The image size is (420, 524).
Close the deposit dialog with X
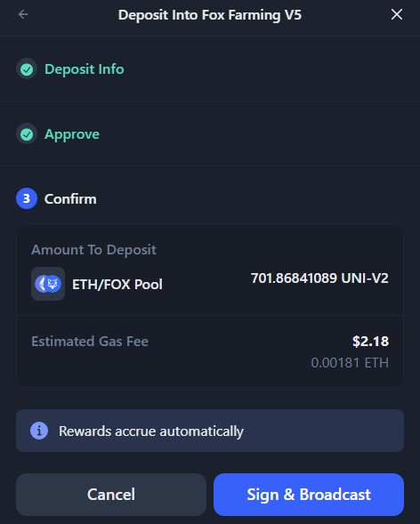pyautogui.click(x=397, y=14)
